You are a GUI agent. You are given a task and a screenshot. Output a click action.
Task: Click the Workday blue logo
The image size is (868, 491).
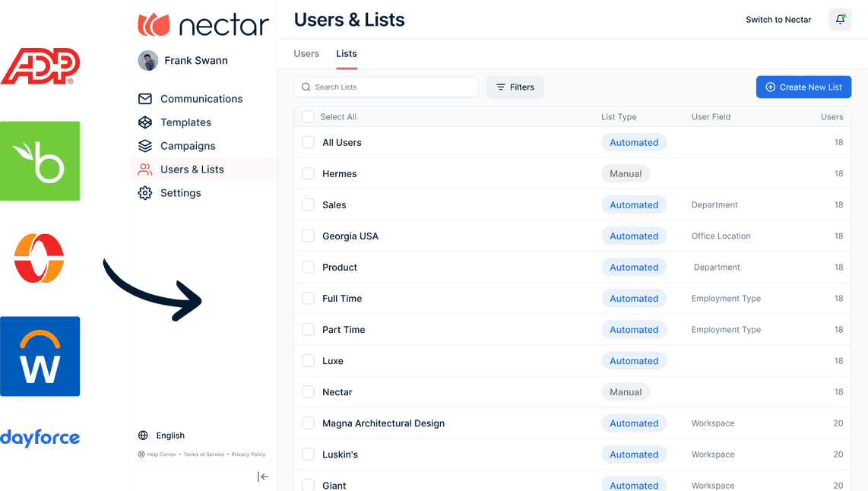[x=40, y=356]
